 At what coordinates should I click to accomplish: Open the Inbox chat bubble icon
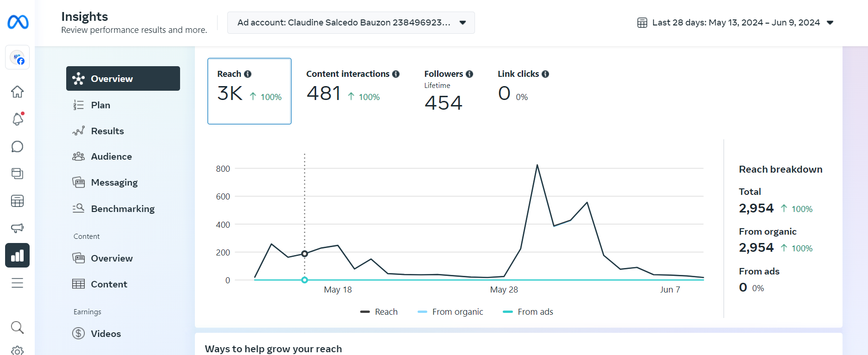point(18,147)
